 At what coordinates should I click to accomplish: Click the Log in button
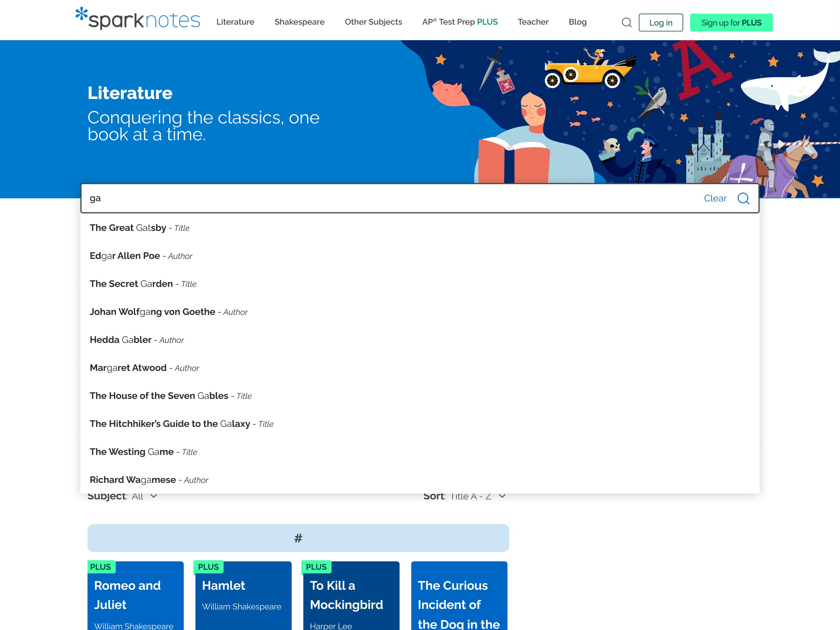(661, 23)
